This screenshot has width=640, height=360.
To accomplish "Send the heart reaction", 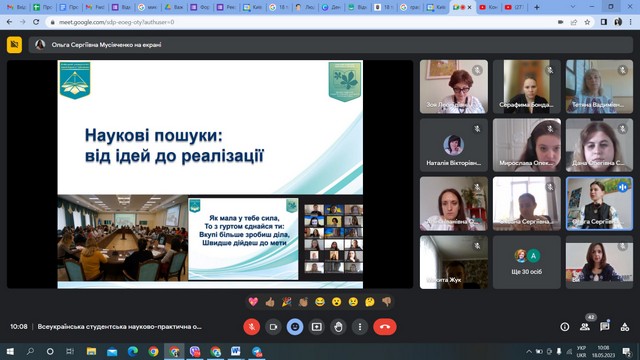I will [x=253, y=302].
